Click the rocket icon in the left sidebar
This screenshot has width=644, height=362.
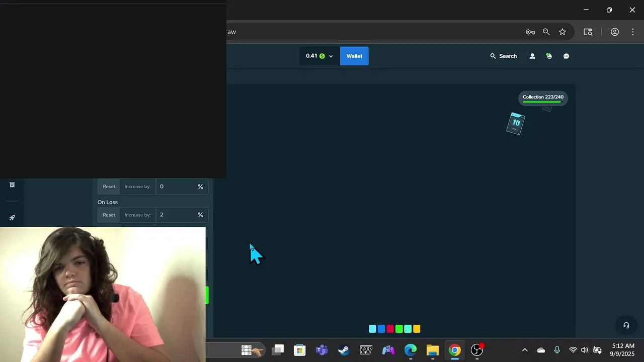pyautogui.click(x=12, y=218)
